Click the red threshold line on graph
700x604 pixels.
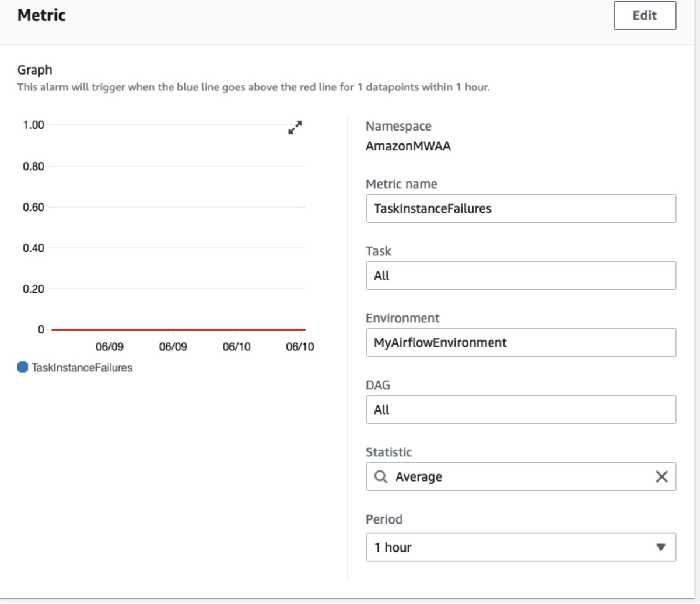[x=178, y=330]
